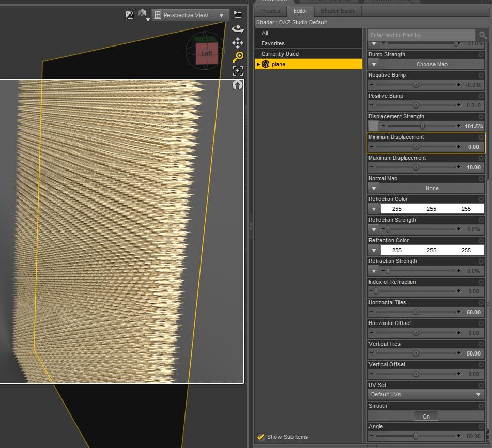Click the Vertical Offset slider
This screenshot has width=492, height=448.
pyautogui.click(x=416, y=374)
